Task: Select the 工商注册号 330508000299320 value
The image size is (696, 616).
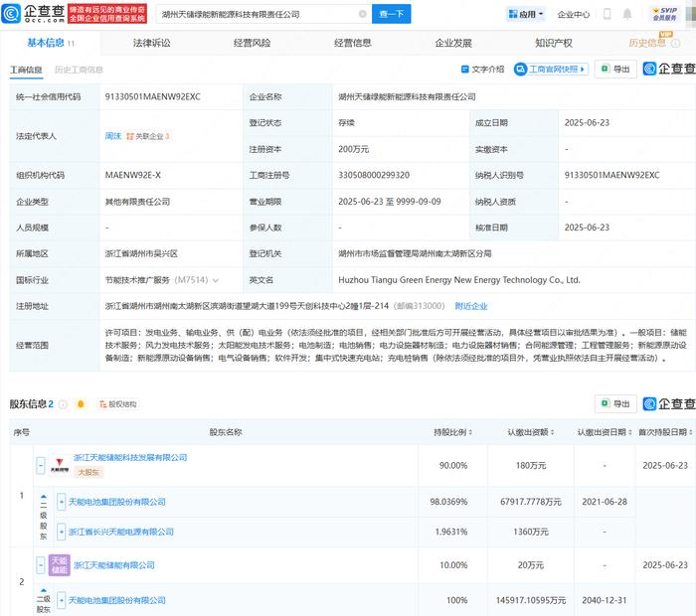Action: coord(374,175)
